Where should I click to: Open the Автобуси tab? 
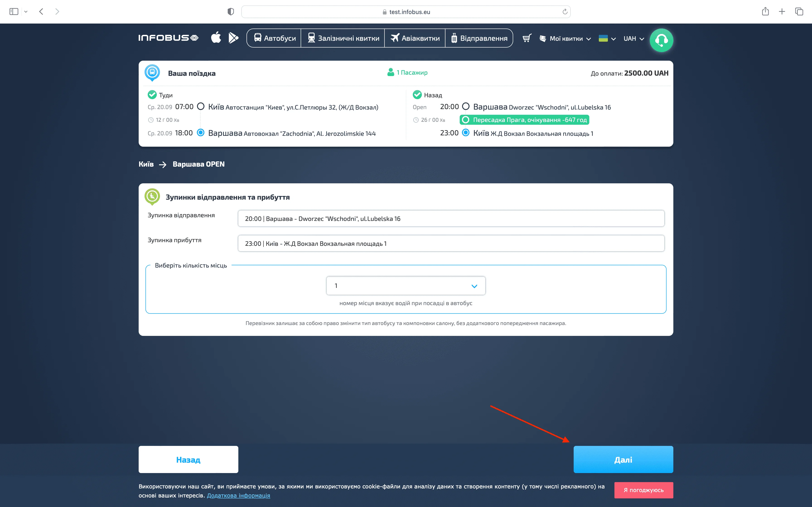coord(274,38)
